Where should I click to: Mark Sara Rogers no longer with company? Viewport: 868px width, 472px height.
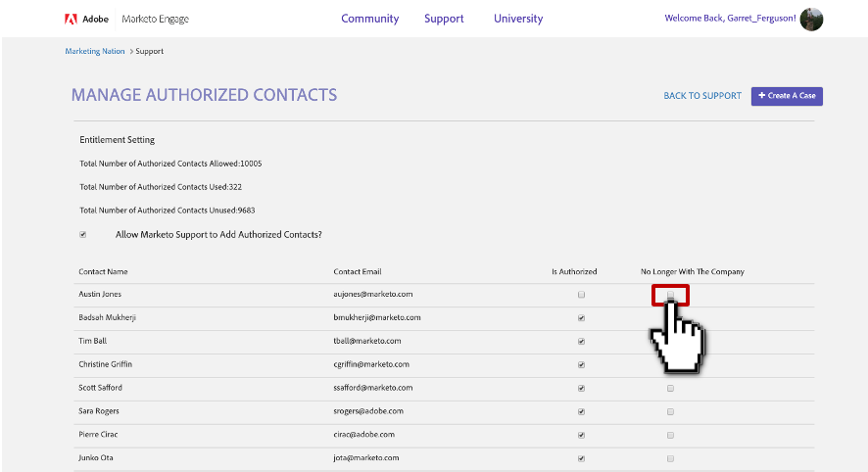671,412
